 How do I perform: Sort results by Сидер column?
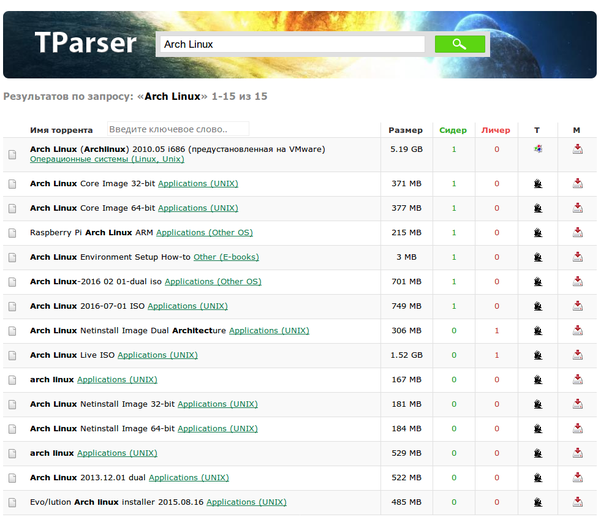pyautogui.click(x=453, y=130)
